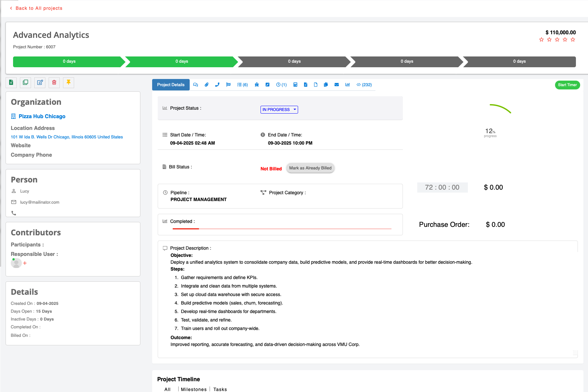The image size is (588, 392).
Task: Open the Pizza Hub Chicago organization link
Action: [x=42, y=117]
